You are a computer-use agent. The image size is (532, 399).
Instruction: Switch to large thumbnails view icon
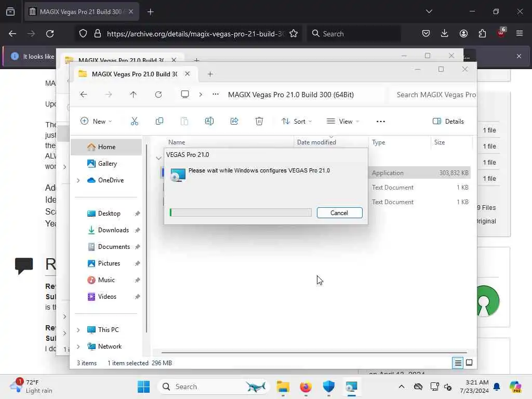tap(469, 363)
